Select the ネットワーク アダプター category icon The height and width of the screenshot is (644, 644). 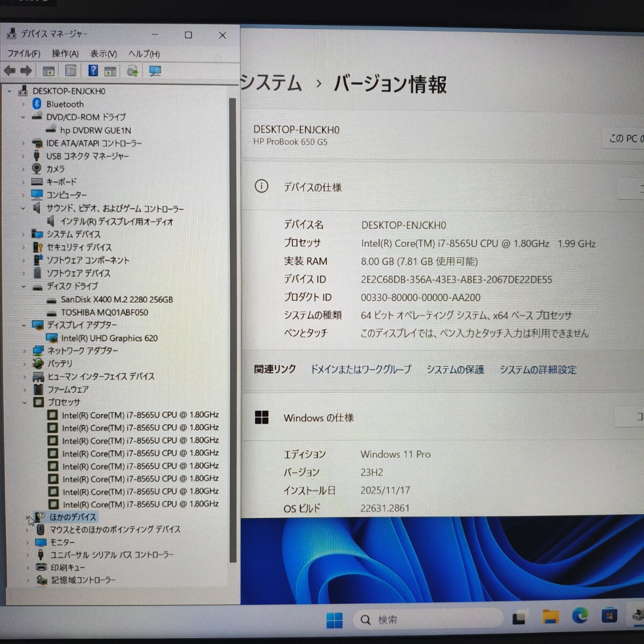(38, 350)
